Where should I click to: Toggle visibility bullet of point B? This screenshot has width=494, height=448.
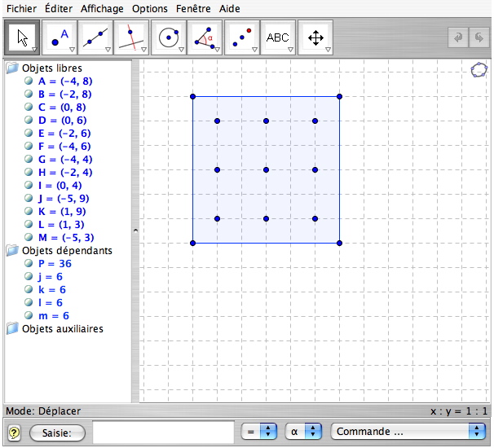29,94
